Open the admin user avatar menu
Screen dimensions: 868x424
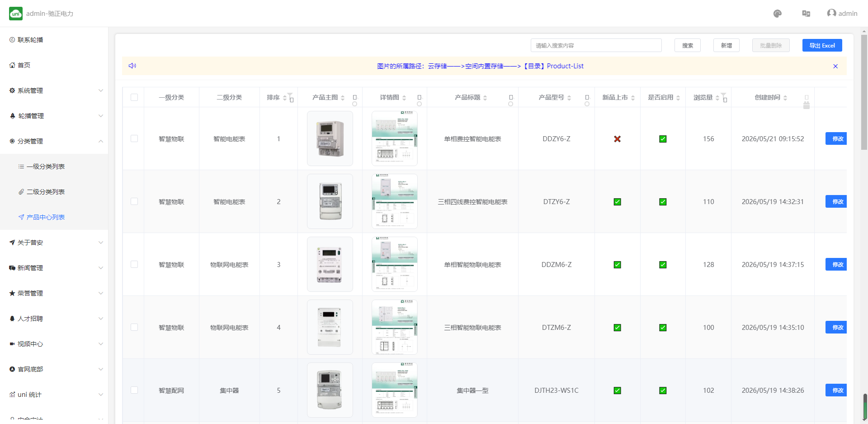click(842, 13)
